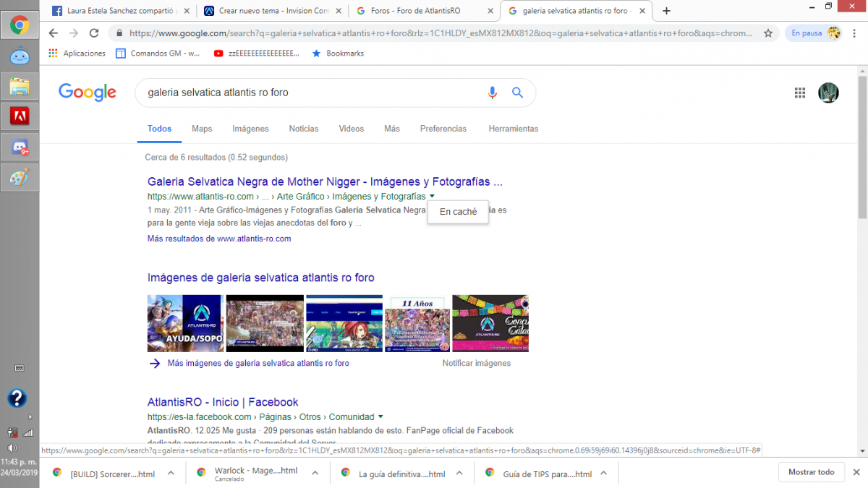Launch Adobe Reader from the taskbar

[x=20, y=116]
